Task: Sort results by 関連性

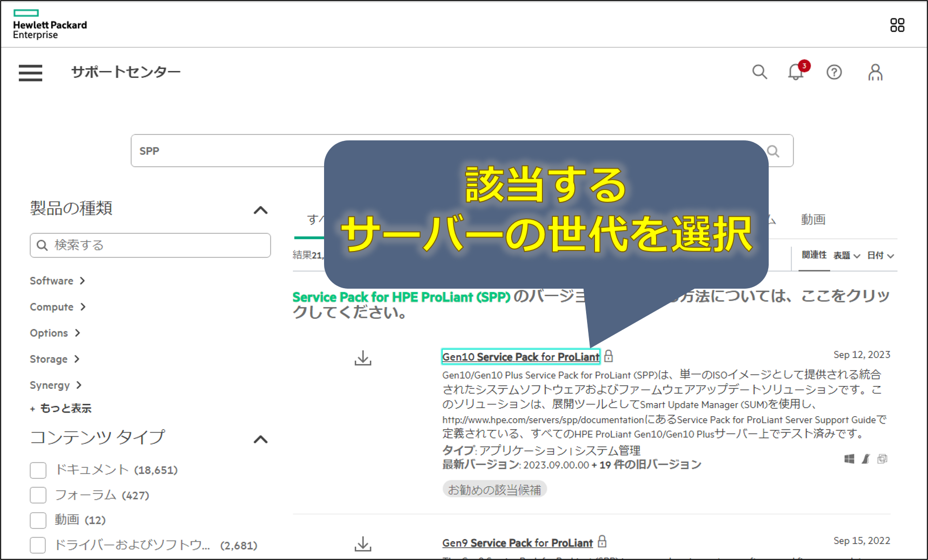Action: click(814, 255)
